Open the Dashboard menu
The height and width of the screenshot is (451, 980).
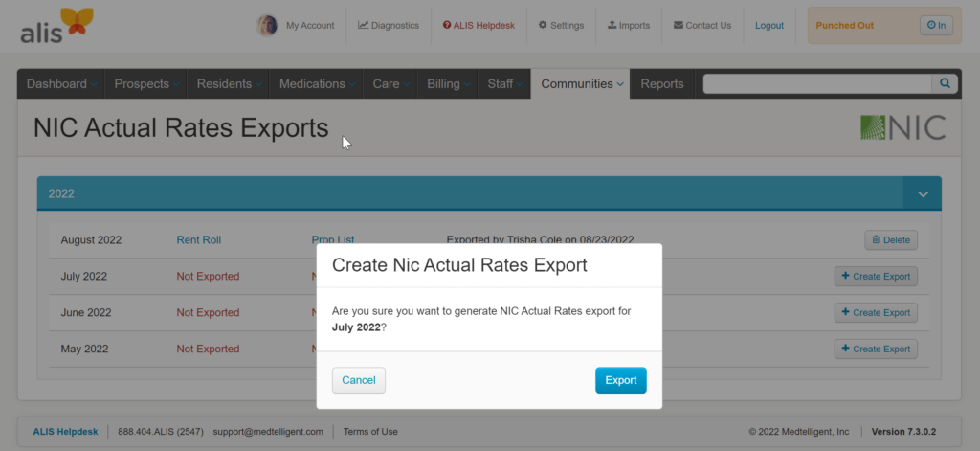pos(61,84)
